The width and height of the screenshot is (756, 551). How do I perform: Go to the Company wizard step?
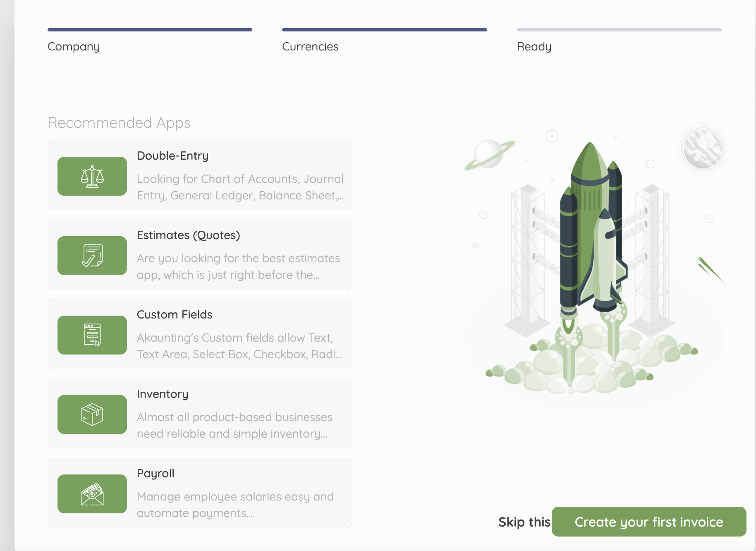[x=74, y=46]
